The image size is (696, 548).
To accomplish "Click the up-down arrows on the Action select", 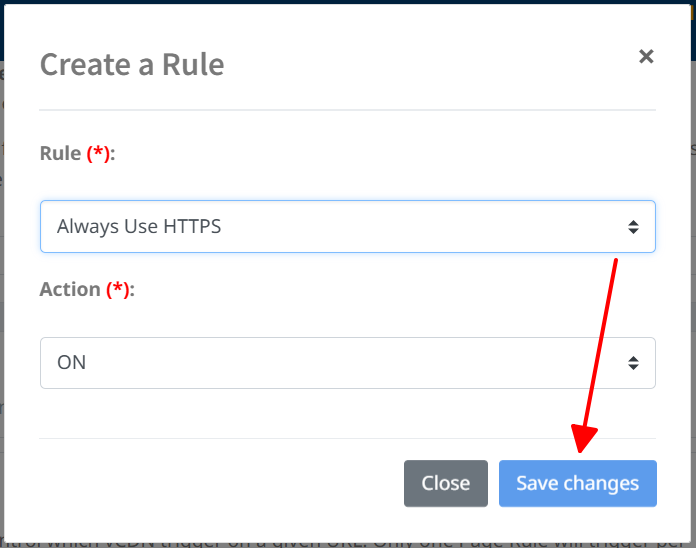I will (633, 363).
